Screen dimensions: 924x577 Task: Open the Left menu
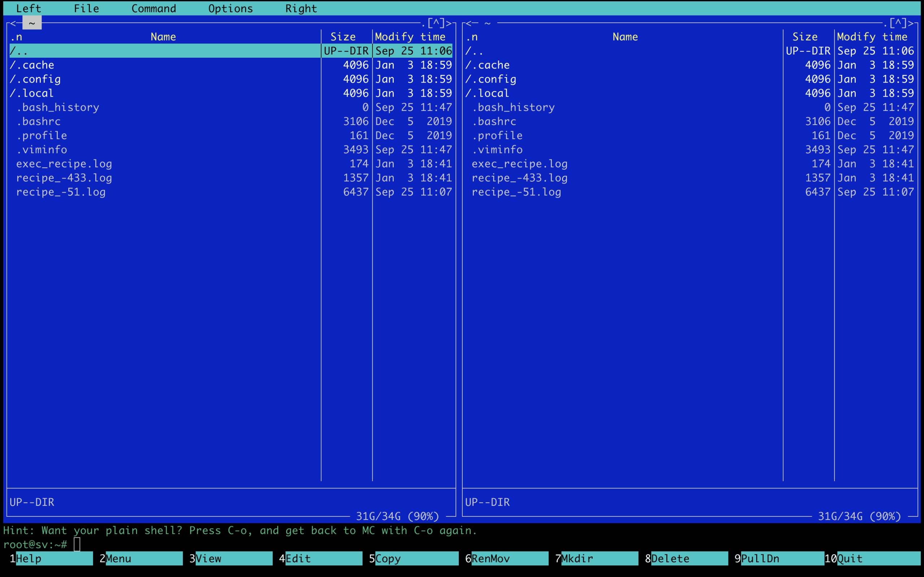coord(28,8)
